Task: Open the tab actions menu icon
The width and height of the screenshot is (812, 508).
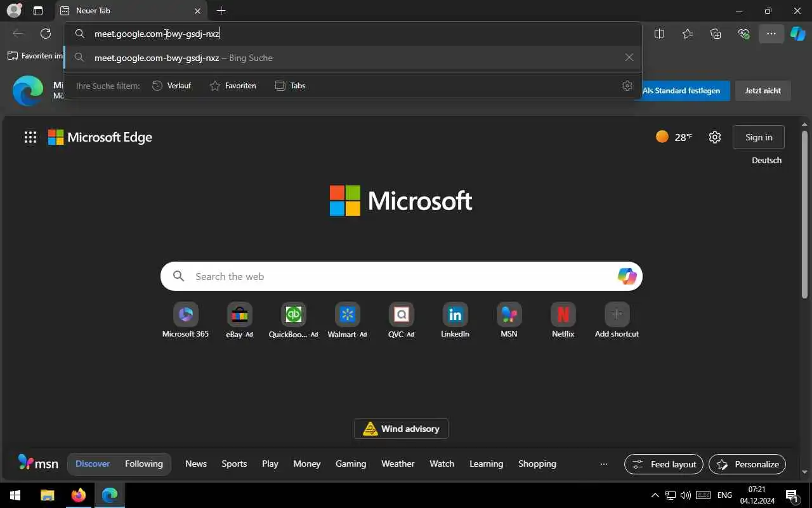Action: (x=38, y=11)
